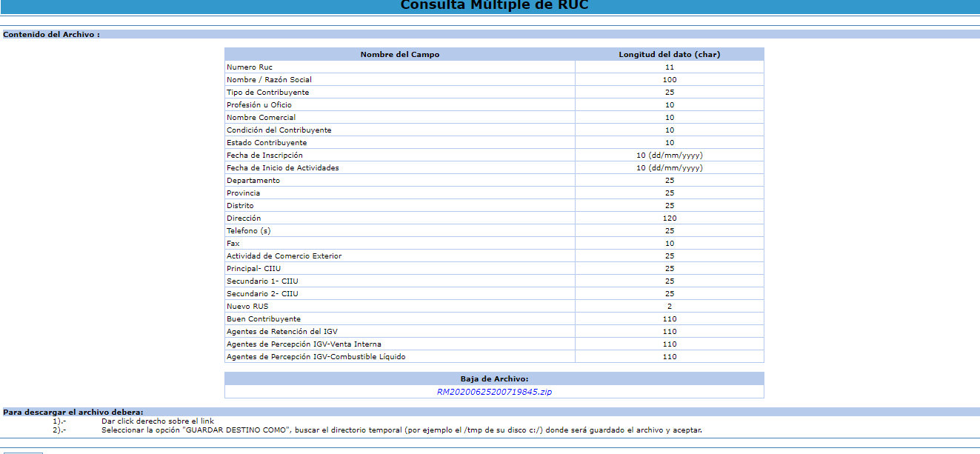This screenshot has width=980, height=454.
Task: Click '10 (dd/mm/yyyy)' for Fecha de Inscripción
Action: [670, 156]
